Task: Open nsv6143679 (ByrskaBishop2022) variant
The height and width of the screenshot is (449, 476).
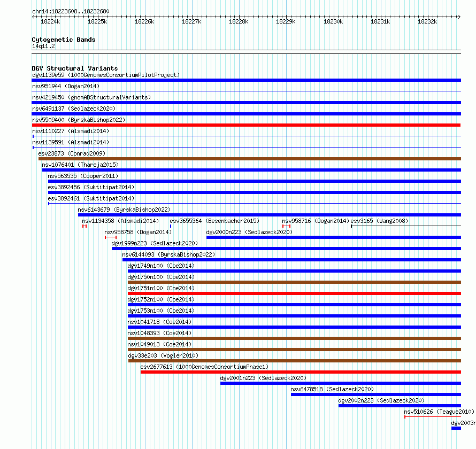Action: [x=124, y=210]
